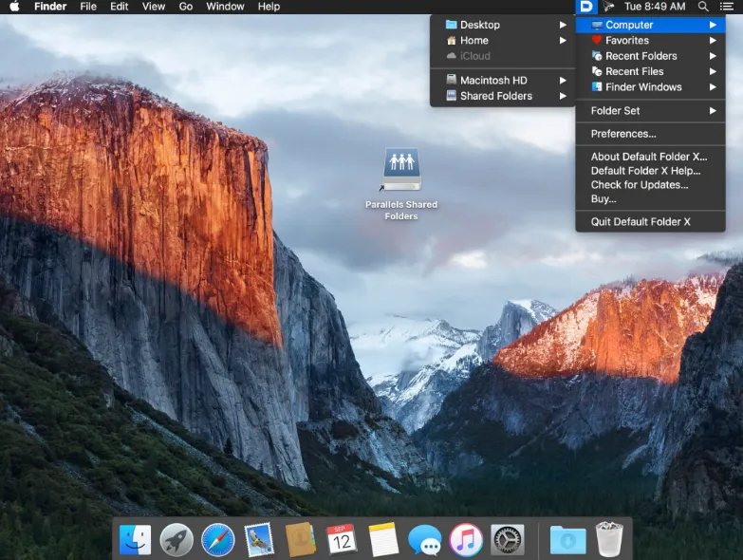Screen dimensions: 743x560
Task: Open Mail stamp icon in Dock
Action: [259, 539]
